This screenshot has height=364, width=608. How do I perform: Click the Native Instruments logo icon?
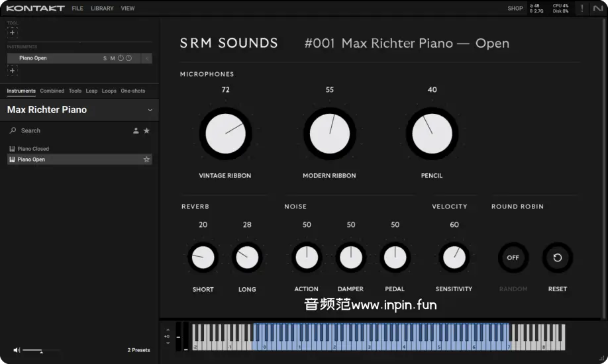[x=598, y=9]
